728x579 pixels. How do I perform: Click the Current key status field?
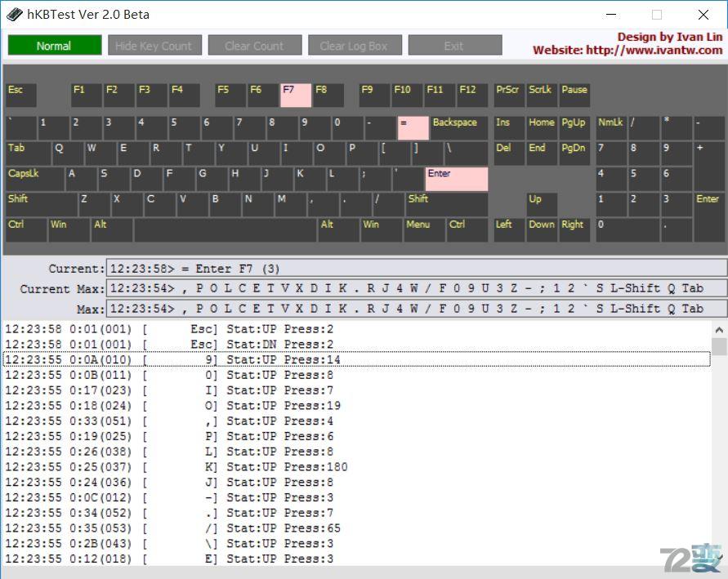tap(416, 269)
